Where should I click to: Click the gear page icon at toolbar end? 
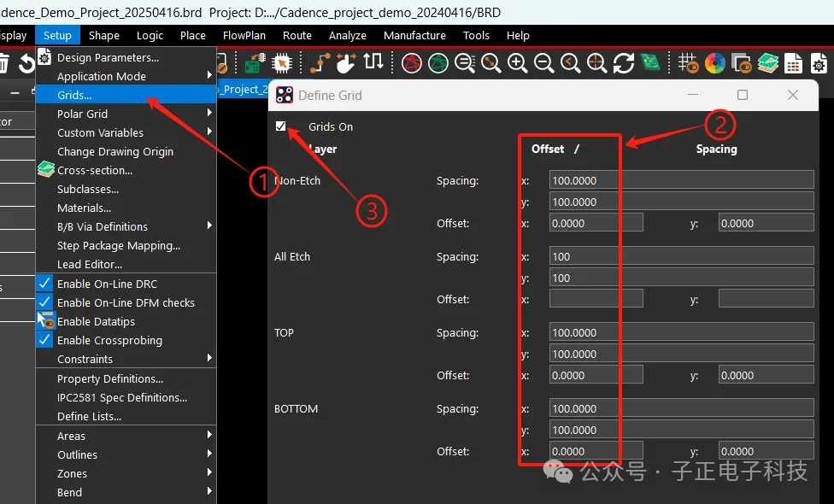point(819,63)
